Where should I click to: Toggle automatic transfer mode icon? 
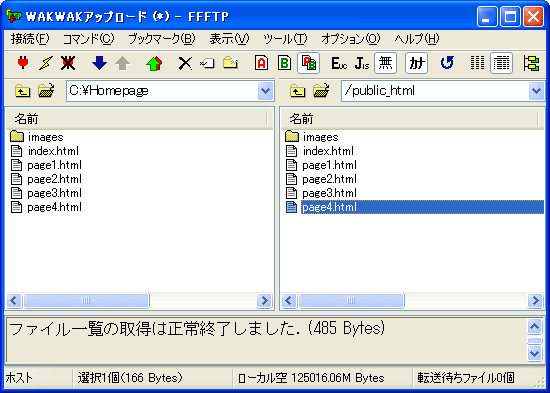(x=309, y=63)
